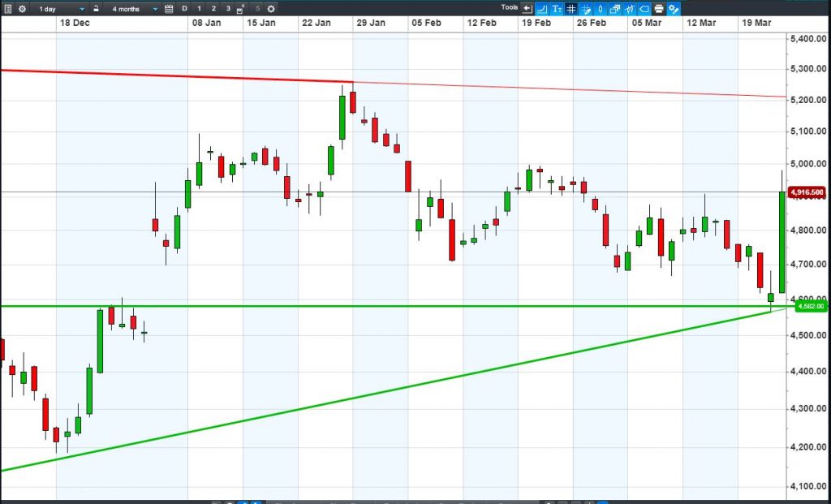The image size is (831, 504).
Task: Click the 19 Feb date label
Action: 536,24
